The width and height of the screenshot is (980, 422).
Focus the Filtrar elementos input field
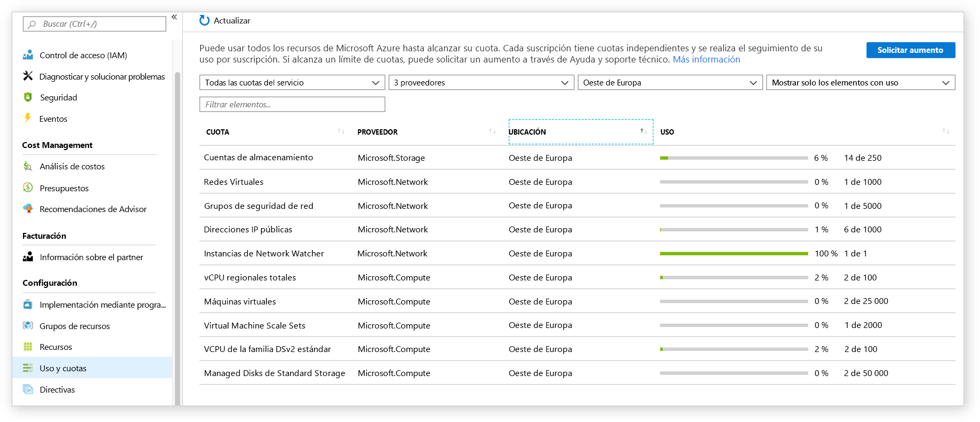pyautogui.click(x=292, y=104)
